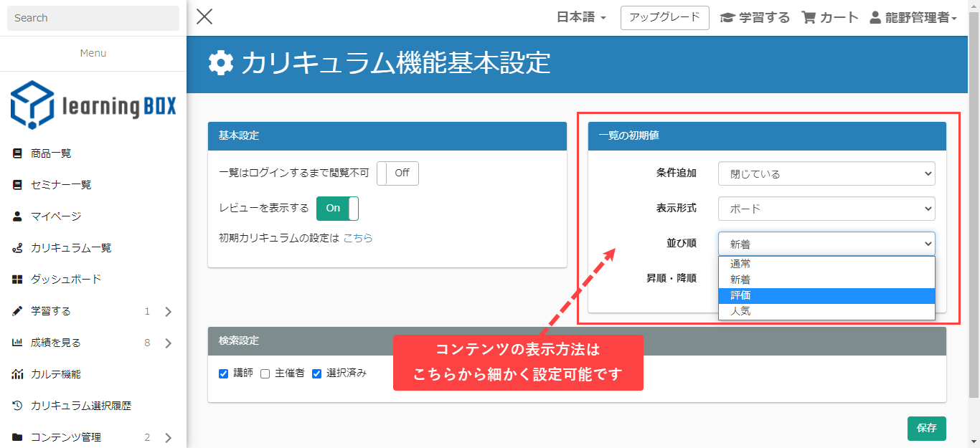This screenshot has width=980, height=448.
Task: Check the 主催者 checkbox
Action: (x=265, y=373)
